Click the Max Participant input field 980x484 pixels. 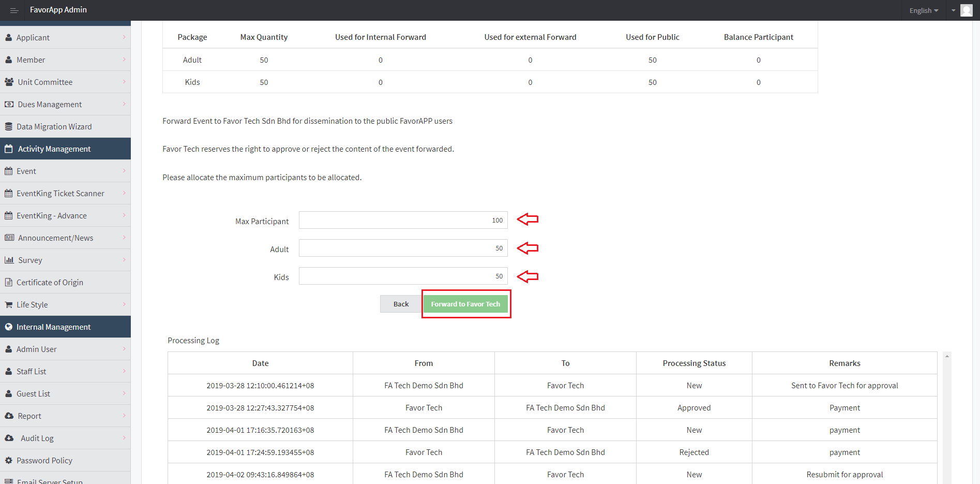point(403,220)
